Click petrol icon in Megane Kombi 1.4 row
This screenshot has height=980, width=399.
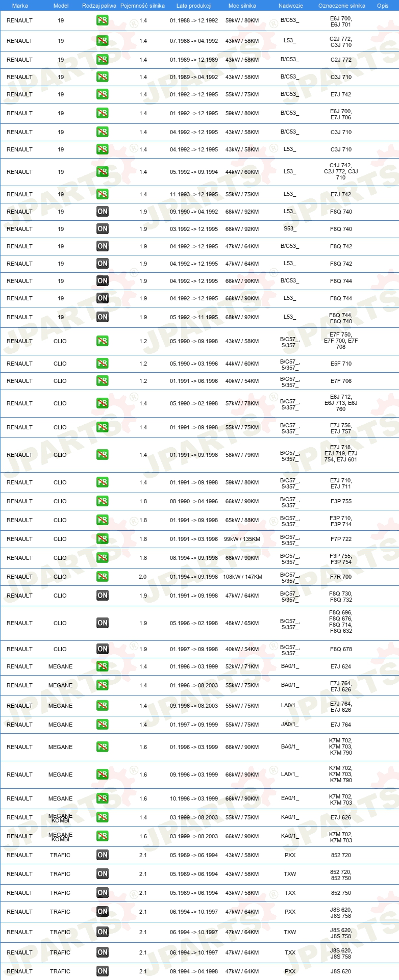click(x=103, y=817)
